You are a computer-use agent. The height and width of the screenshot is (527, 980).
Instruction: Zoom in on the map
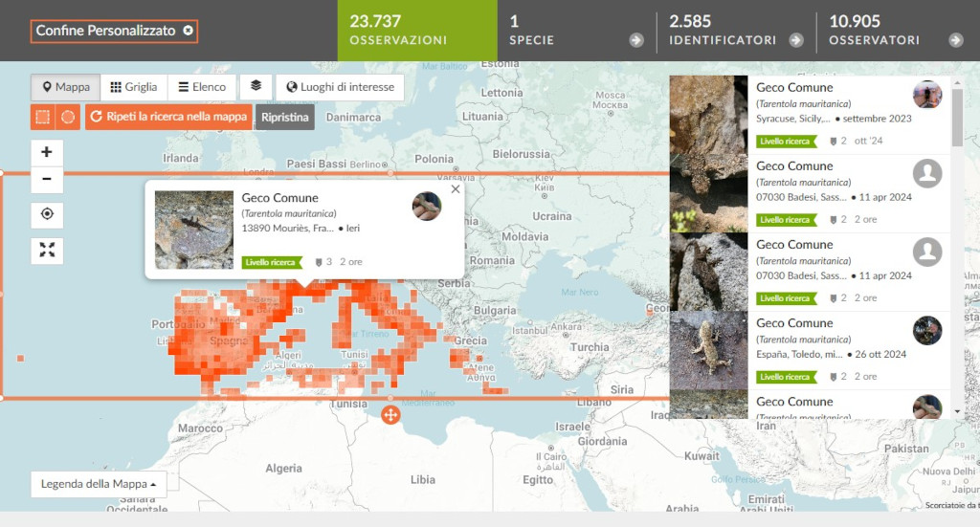point(47,152)
